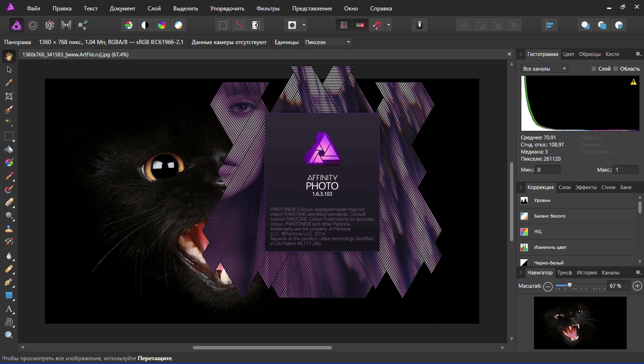Enable the Область checkbox in histogram

616,69
